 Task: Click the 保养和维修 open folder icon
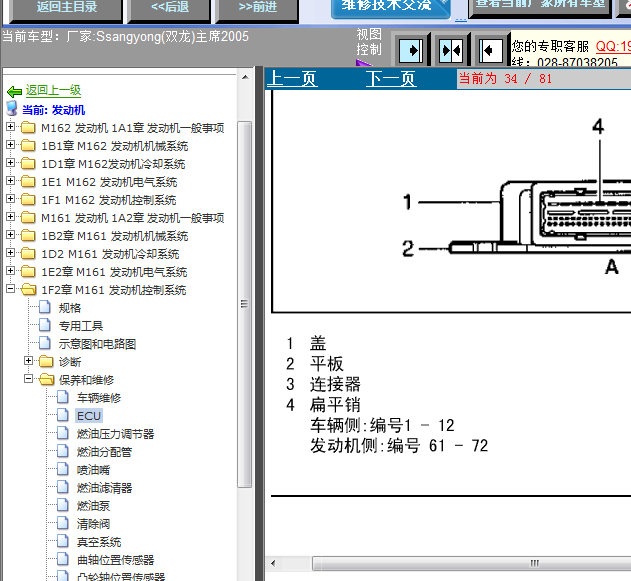47,379
